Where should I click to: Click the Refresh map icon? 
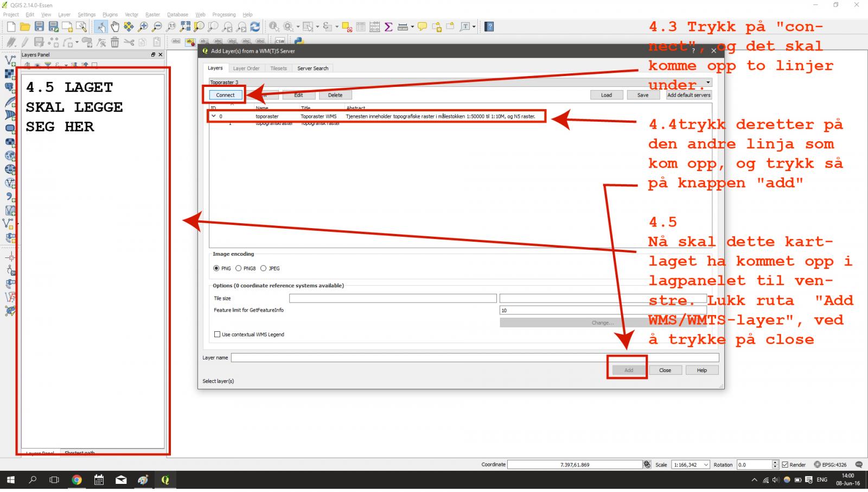255,27
